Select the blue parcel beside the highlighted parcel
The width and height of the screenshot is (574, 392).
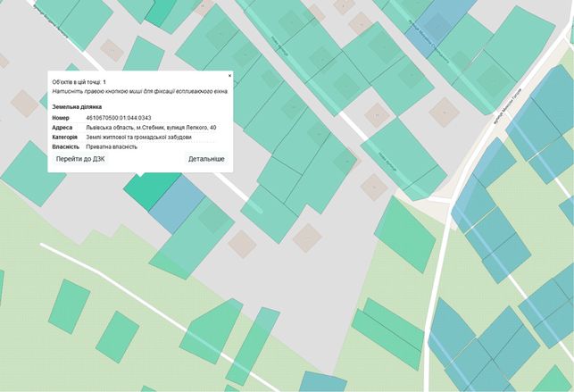pos(177,204)
